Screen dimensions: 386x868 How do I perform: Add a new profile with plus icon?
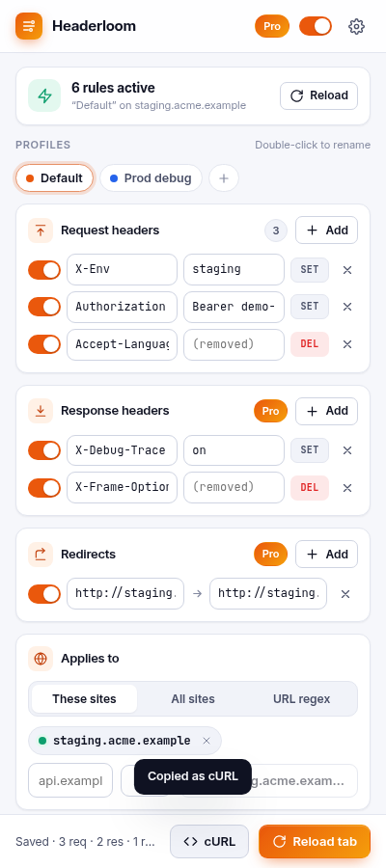pyautogui.click(x=224, y=178)
